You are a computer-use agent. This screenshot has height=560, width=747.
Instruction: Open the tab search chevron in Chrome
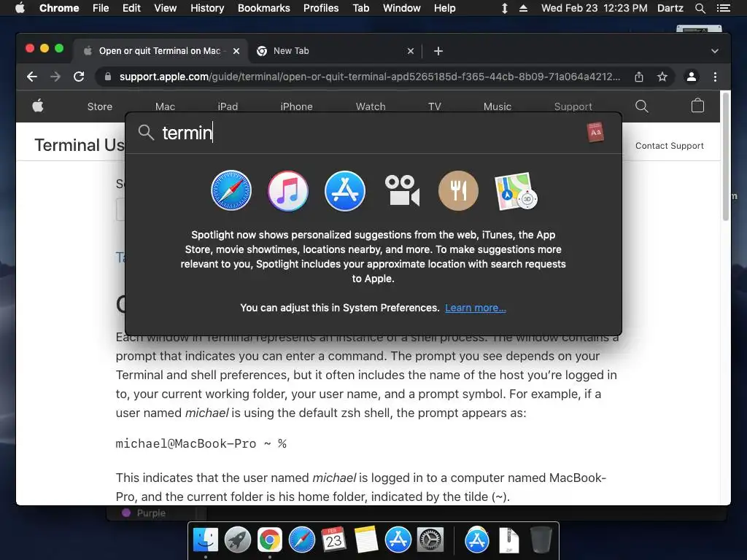click(715, 51)
